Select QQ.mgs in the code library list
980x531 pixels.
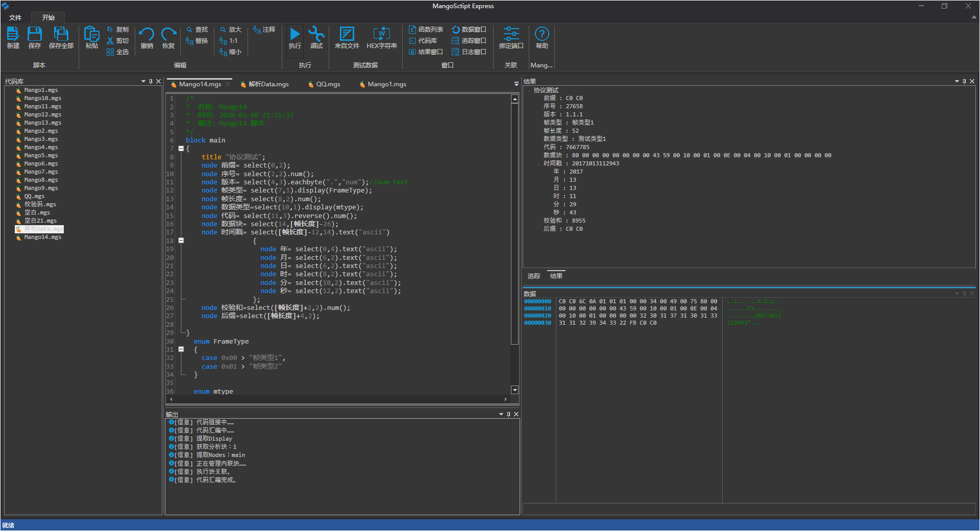click(x=31, y=197)
